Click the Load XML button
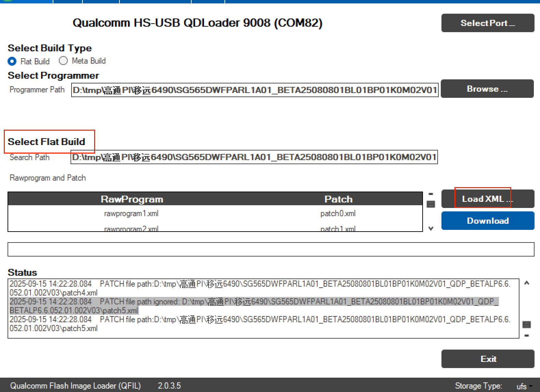Screen dimensions: 540x392 488,199
